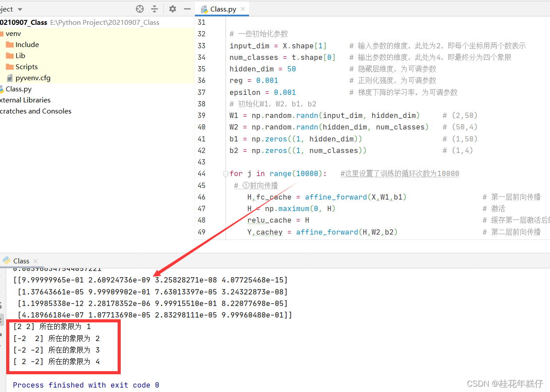
Task: Click the comment on line 38
Action: (x=273, y=104)
